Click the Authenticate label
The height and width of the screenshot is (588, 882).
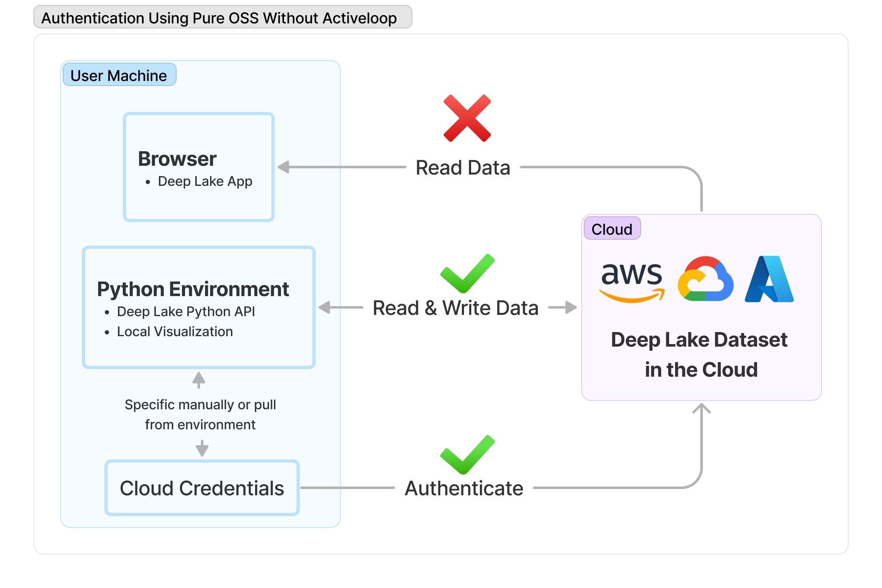pos(464,488)
